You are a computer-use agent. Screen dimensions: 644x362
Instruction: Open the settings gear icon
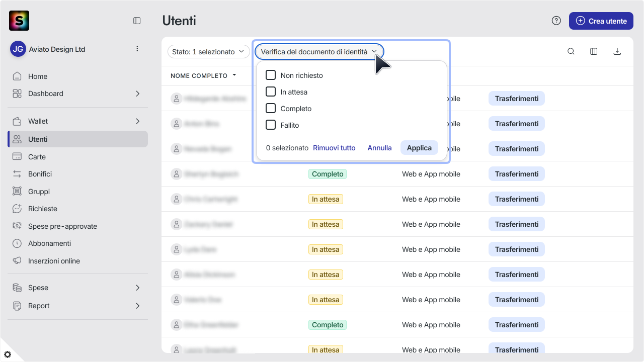(x=8, y=354)
